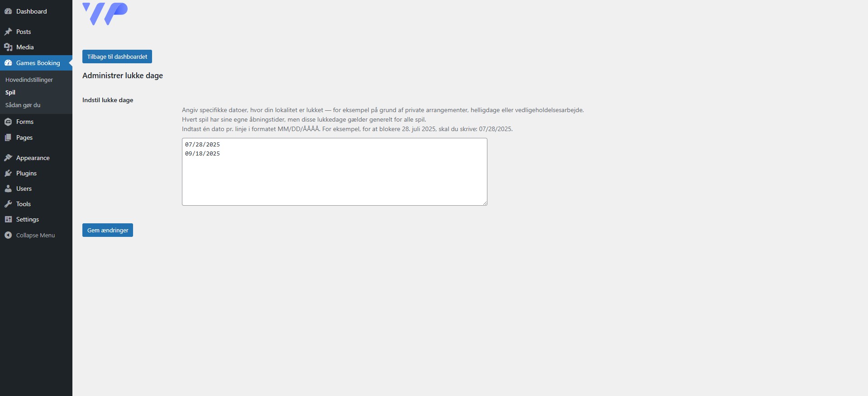Save with the Gem ændringer button
This screenshot has width=868, height=396.
108,230
